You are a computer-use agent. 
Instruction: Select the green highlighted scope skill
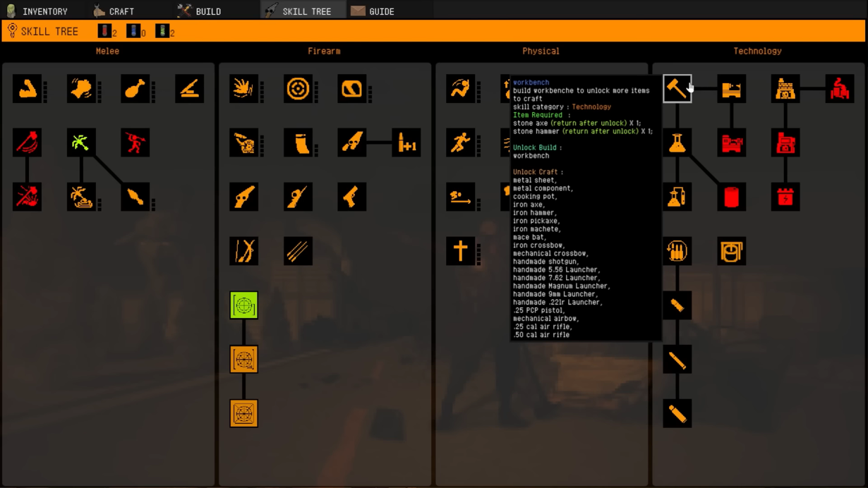tap(243, 305)
